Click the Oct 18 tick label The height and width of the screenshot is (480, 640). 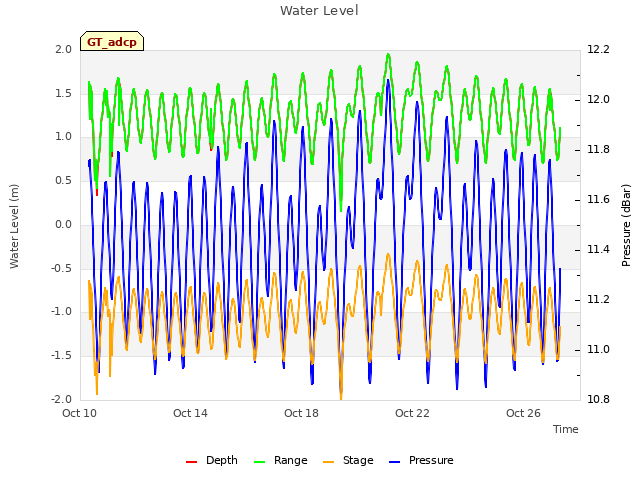coord(301,413)
